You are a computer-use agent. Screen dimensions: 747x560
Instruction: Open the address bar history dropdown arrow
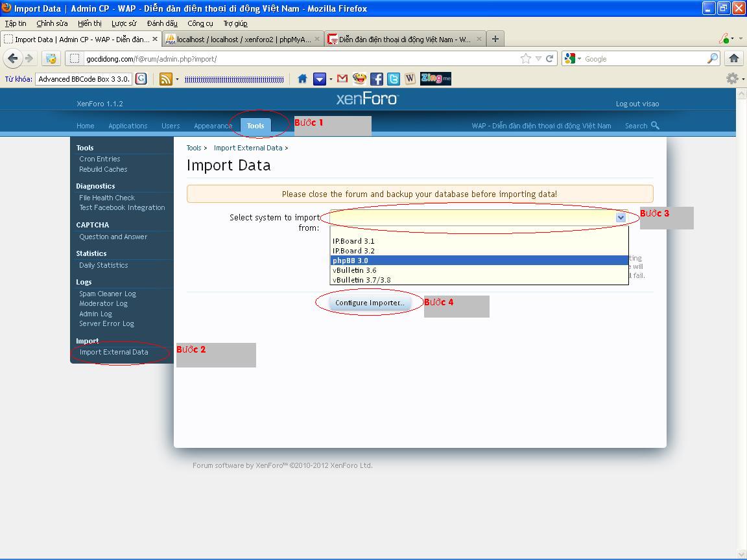538,58
